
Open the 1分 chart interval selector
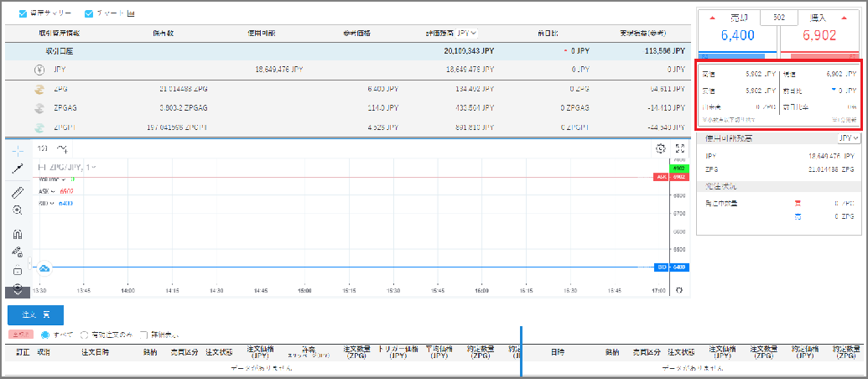[43, 148]
